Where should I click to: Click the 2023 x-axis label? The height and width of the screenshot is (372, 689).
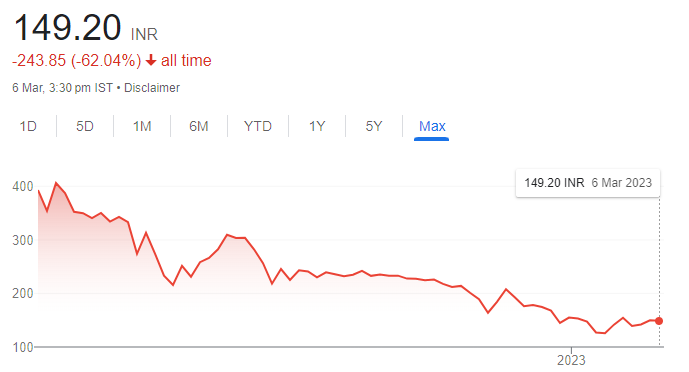(x=571, y=360)
